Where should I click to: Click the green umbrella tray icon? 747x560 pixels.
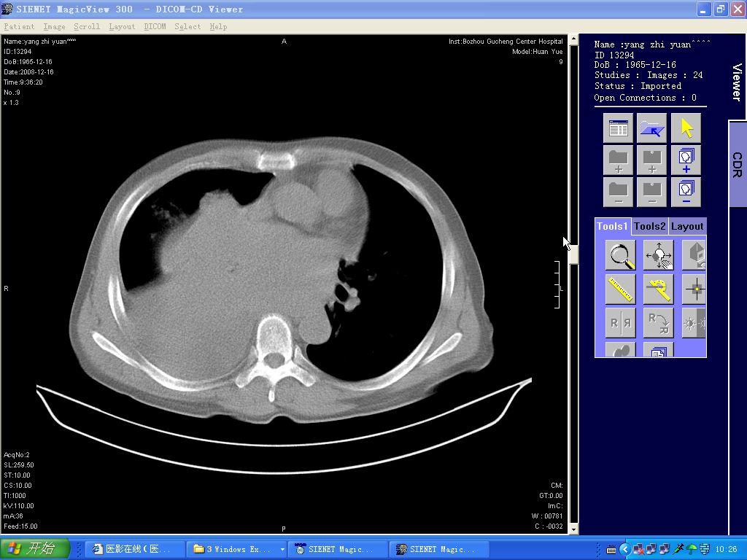pyautogui.click(x=692, y=550)
